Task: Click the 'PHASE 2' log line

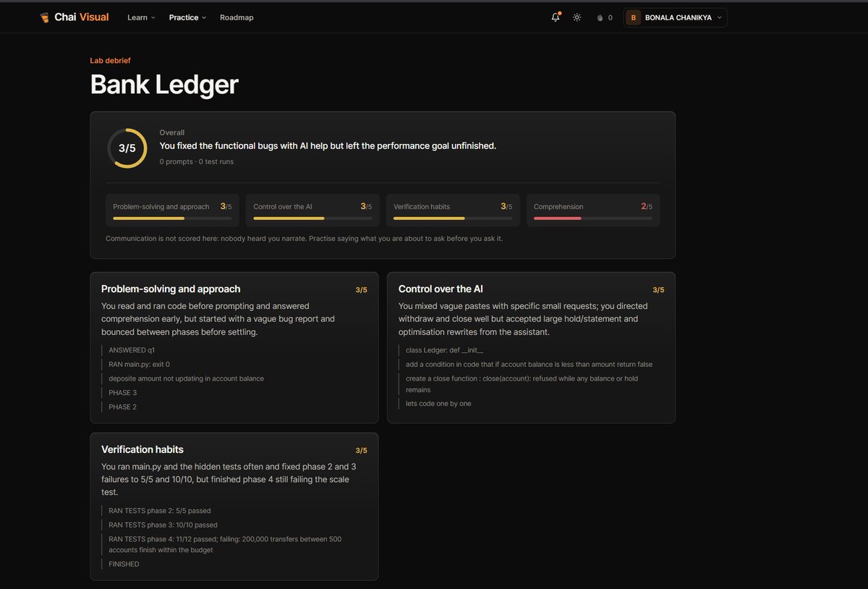Action: pyautogui.click(x=123, y=407)
